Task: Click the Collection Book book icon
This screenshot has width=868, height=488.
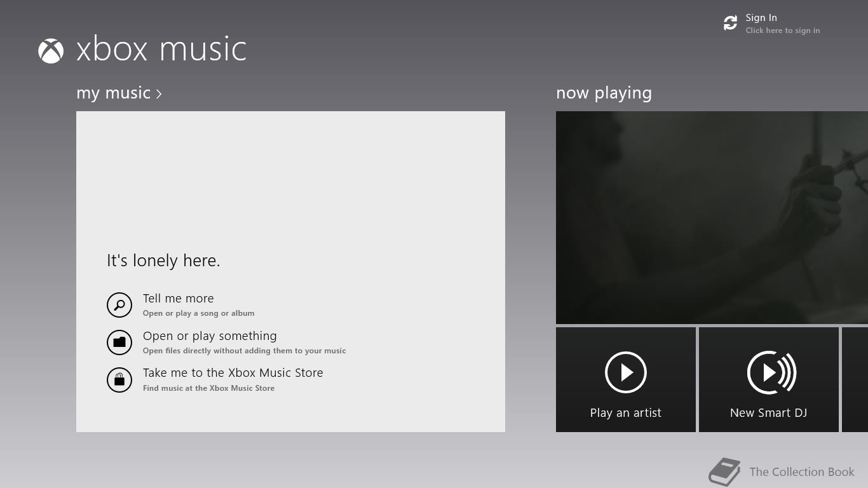Action: point(725,472)
